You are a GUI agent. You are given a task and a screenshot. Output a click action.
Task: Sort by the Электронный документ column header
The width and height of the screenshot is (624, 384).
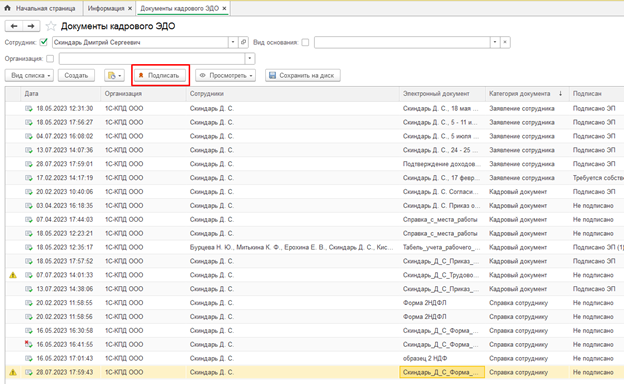click(442, 94)
